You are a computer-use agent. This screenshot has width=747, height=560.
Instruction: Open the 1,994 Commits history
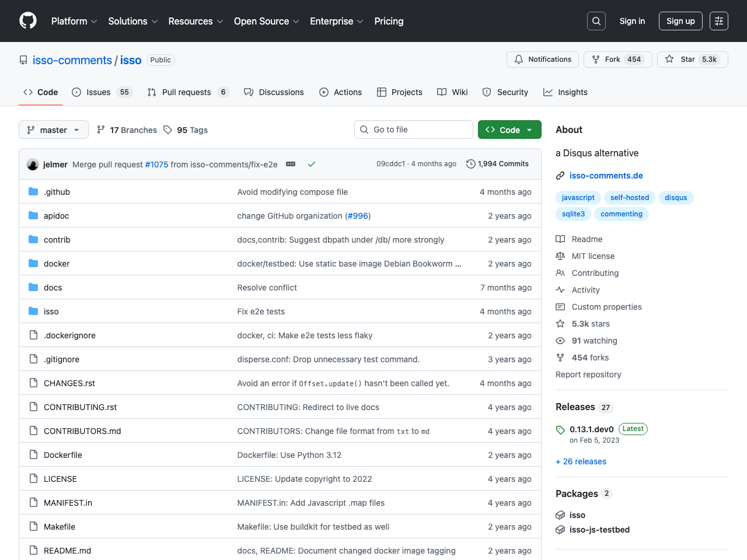tap(497, 164)
